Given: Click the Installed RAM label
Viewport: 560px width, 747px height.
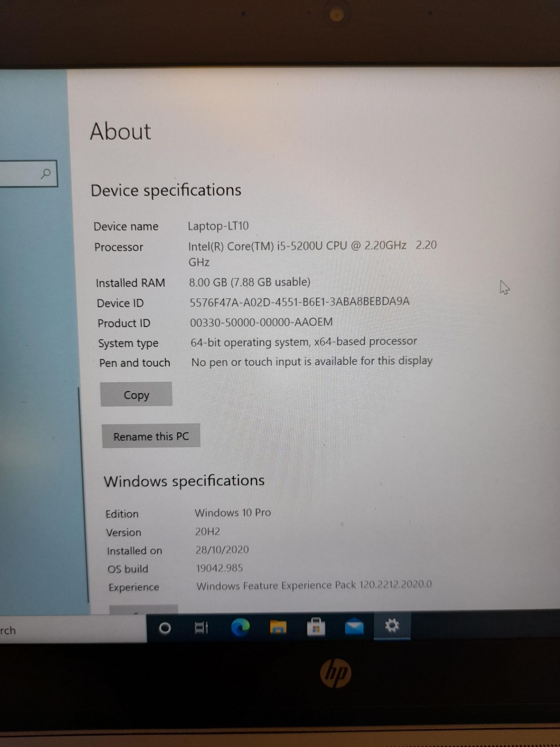Looking at the screenshot, I should [130, 283].
